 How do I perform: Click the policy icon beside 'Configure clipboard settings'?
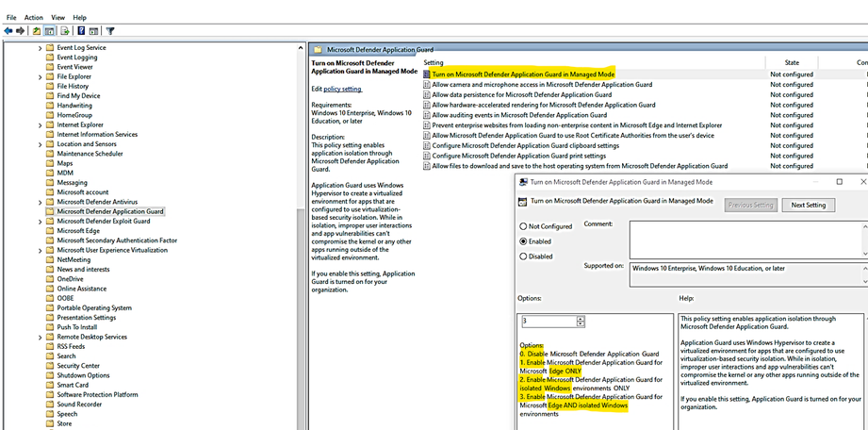(x=427, y=146)
